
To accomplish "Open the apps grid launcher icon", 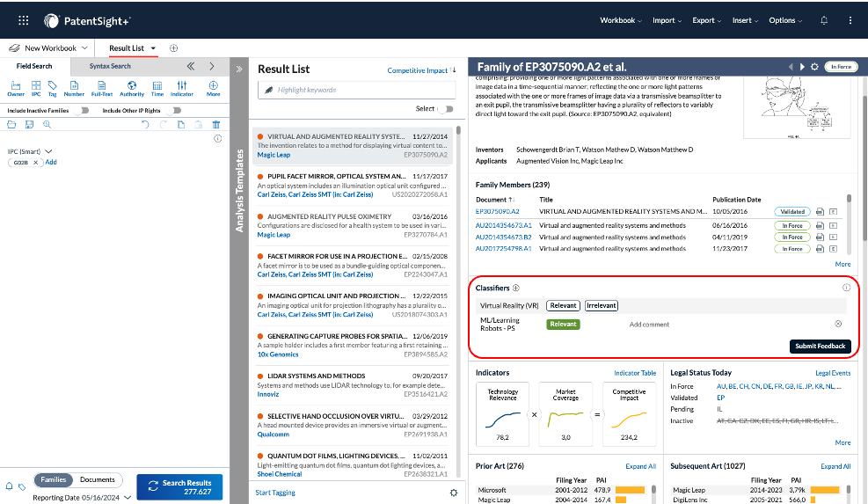I will point(23,20).
